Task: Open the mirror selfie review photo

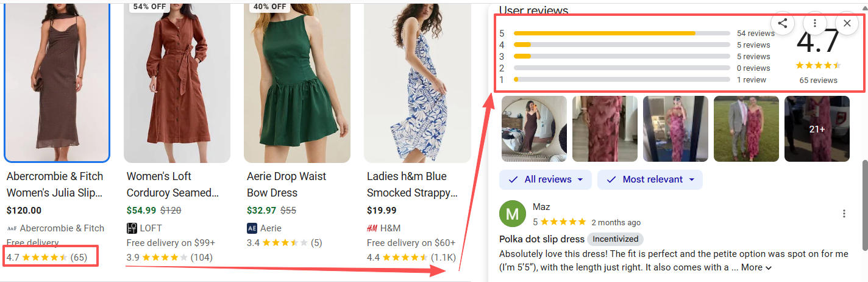Action: pos(534,129)
